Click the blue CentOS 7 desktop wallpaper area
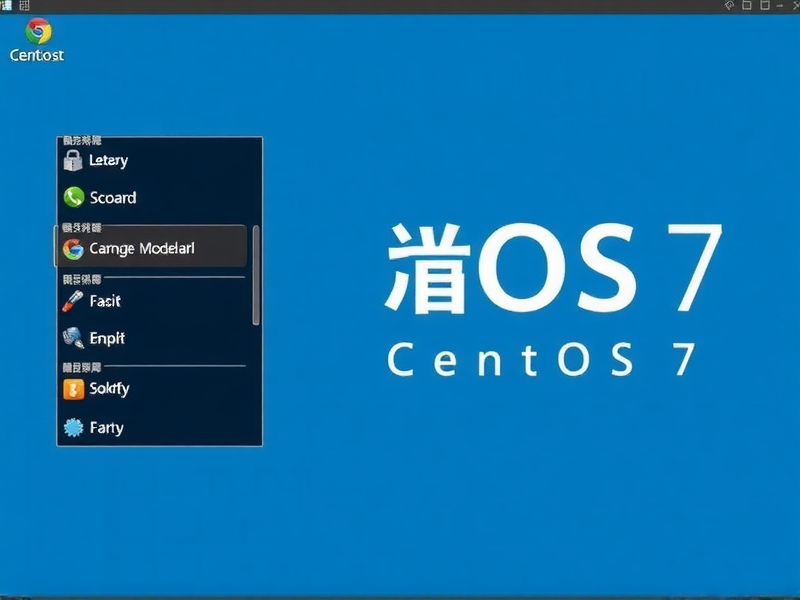 (x=550, y=500)
